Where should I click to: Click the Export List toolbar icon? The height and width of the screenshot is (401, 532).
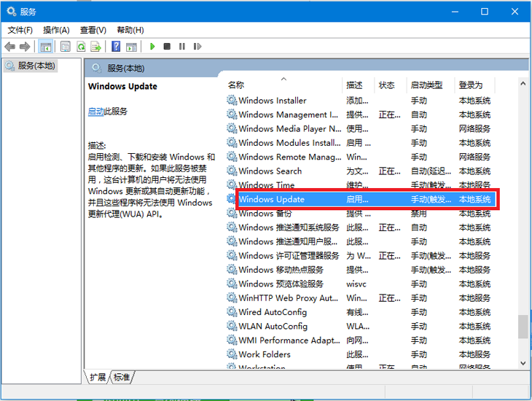96,46
